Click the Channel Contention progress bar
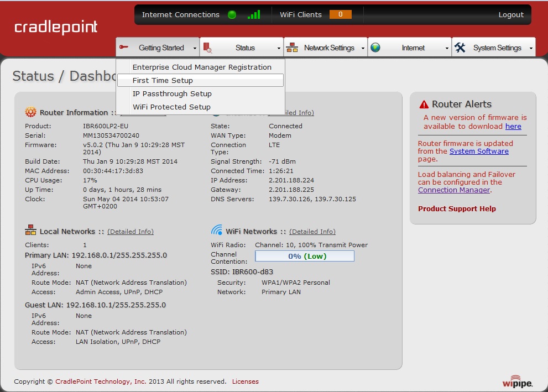Image resolution: width=548 pixels, height=392 pixels. (x=304, y=256)
